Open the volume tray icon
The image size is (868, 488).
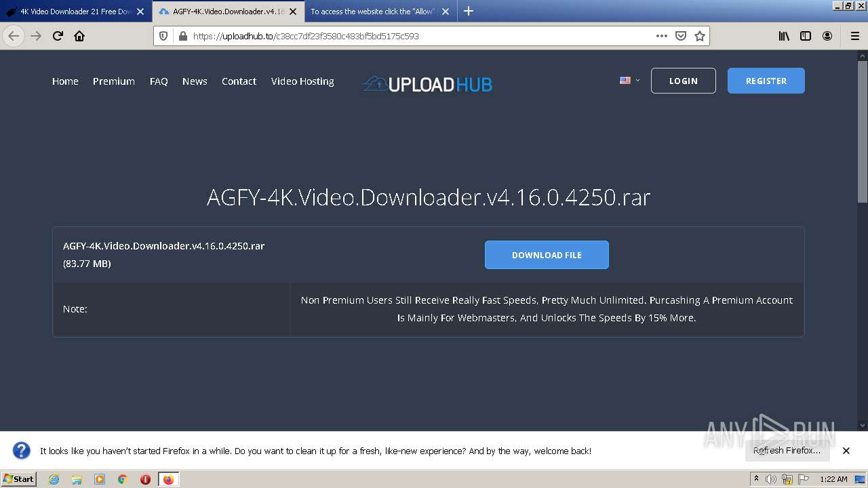coord(771,479)
